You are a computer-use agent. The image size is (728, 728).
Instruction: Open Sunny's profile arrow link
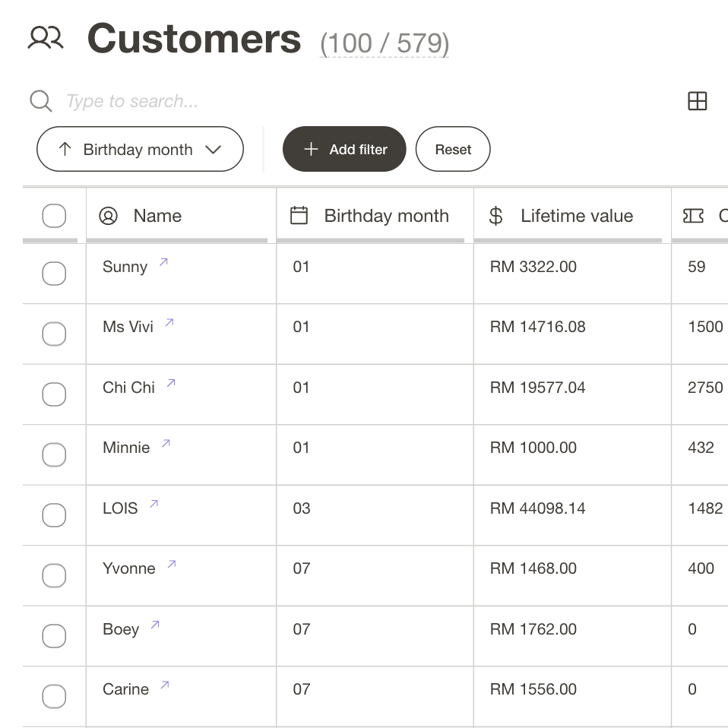pos(163,262)
